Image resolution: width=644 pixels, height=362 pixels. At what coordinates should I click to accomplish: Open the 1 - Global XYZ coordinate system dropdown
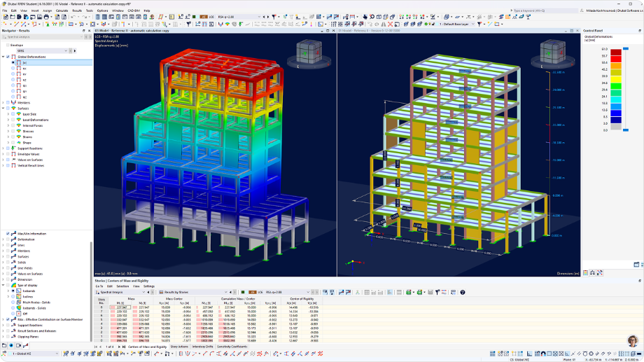click(33, 354)
